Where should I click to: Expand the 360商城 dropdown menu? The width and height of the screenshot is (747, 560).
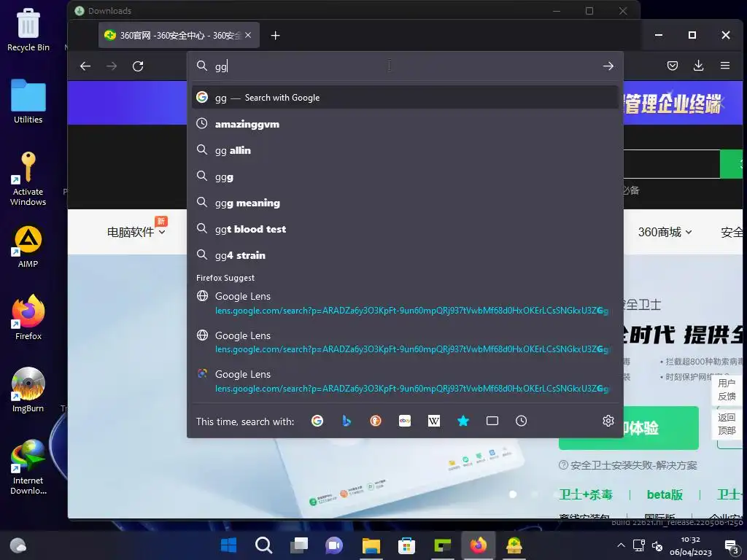[665, 232]
